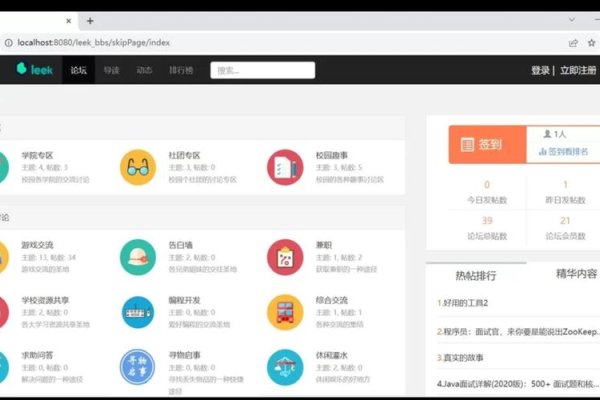Click the 论坛会员数 count 21
The image size is (600, 400).
click(565, 221)
